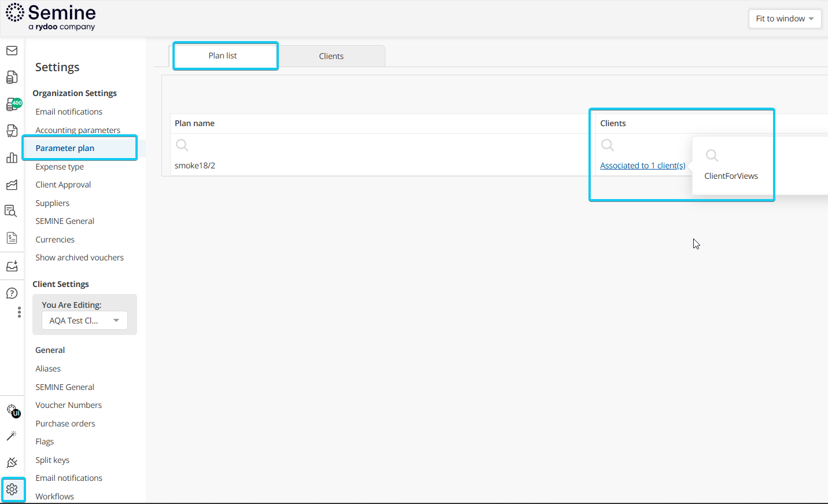The image size is (828, 504).
Task: Open the plug integrations icon in sidebar
Action: (12, 462)
